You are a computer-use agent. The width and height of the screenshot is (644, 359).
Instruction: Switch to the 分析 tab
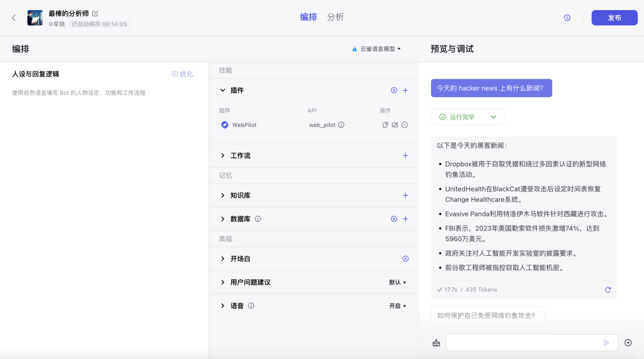click(335, 17)
